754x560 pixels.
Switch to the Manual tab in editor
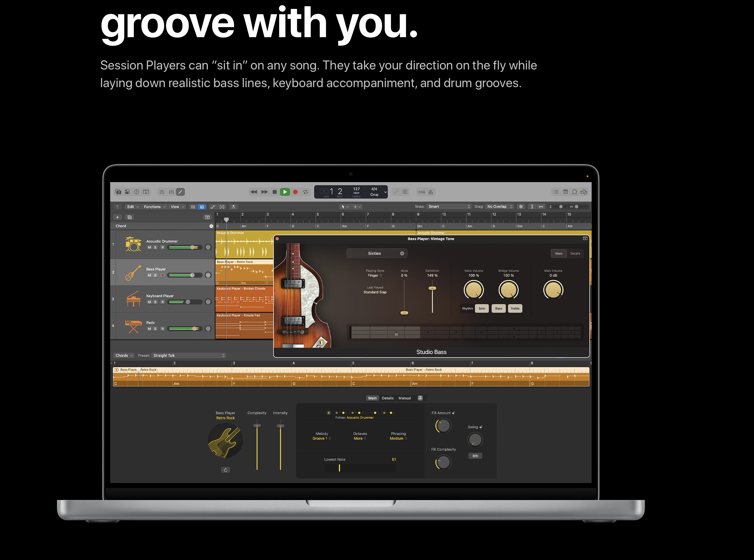coord(404,398)
